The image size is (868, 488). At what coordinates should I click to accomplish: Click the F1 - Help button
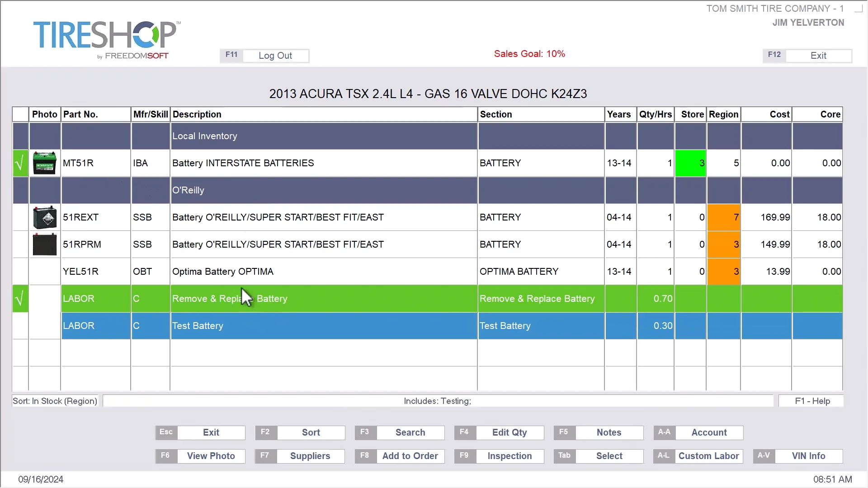(812, 401)
